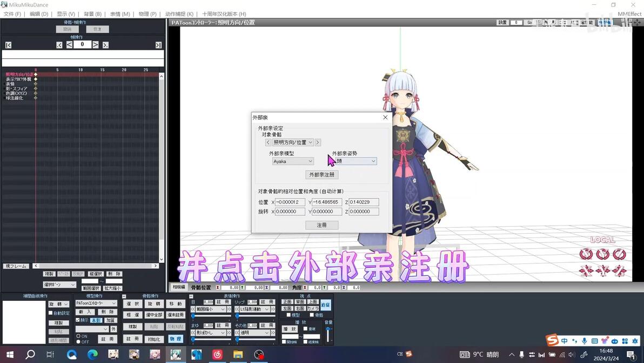Viewport: 644px width, 363px height.
Task: Go to previous keyframe (.<) button
Action: (x=59, y=45)
